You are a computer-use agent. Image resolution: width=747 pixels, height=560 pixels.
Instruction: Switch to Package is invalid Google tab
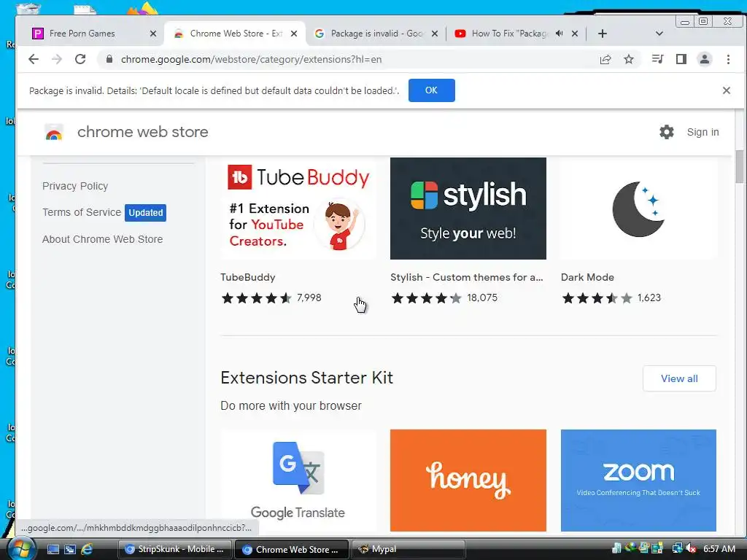click(x=376, y=34)
